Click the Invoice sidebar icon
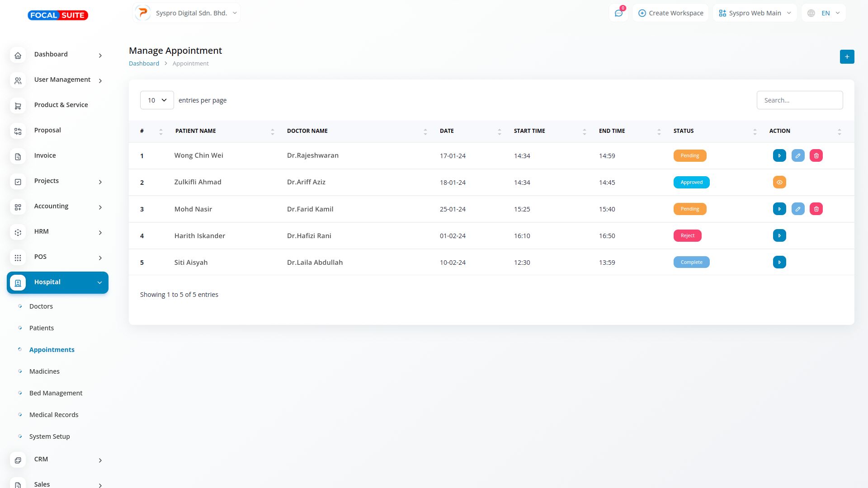The width and height of the screenshot is (868, 488). (x=18, y=156)
